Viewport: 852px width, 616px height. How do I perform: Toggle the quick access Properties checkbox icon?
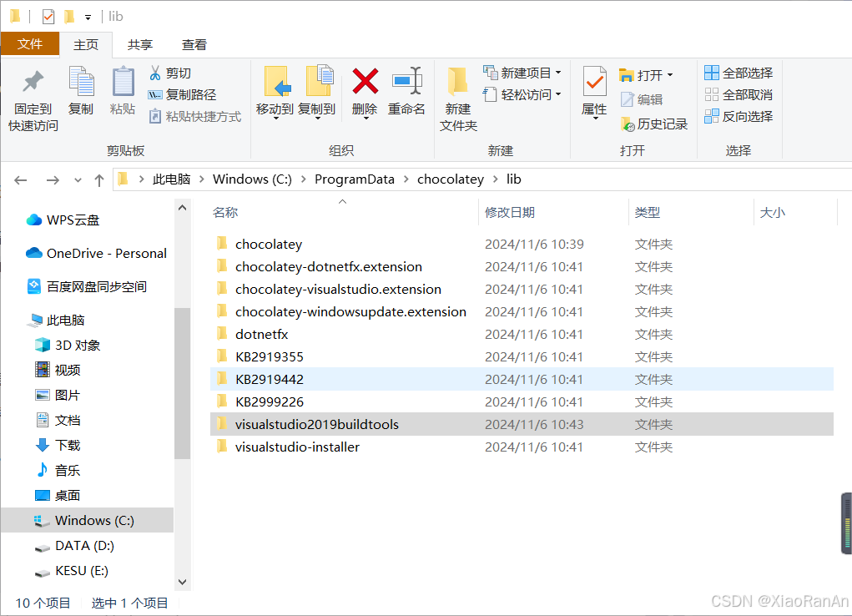(48, 17)
